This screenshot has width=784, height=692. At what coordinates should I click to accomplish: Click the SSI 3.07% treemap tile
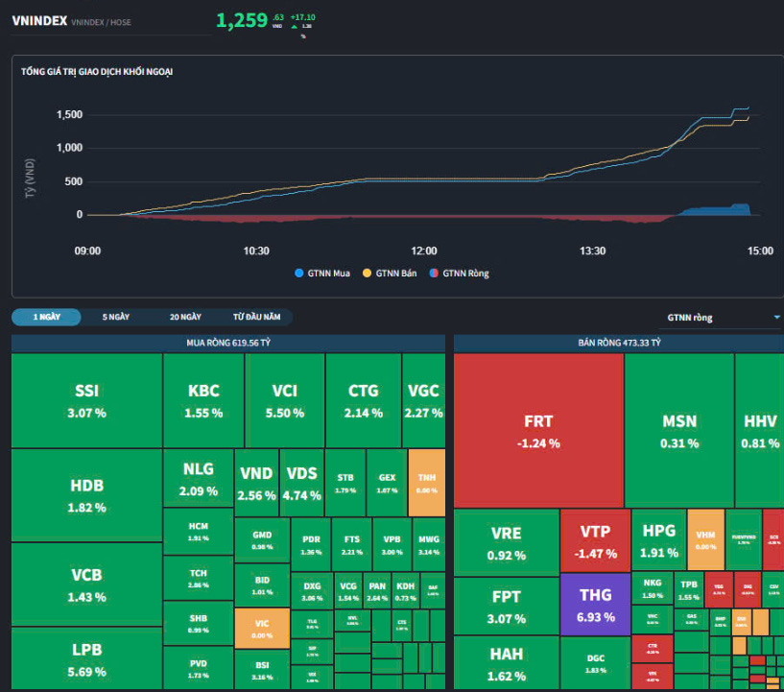[x=86, y=400]
